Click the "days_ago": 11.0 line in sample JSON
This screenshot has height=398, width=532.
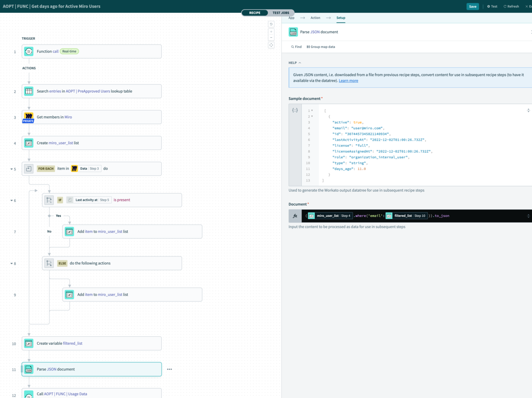[349, 169]
